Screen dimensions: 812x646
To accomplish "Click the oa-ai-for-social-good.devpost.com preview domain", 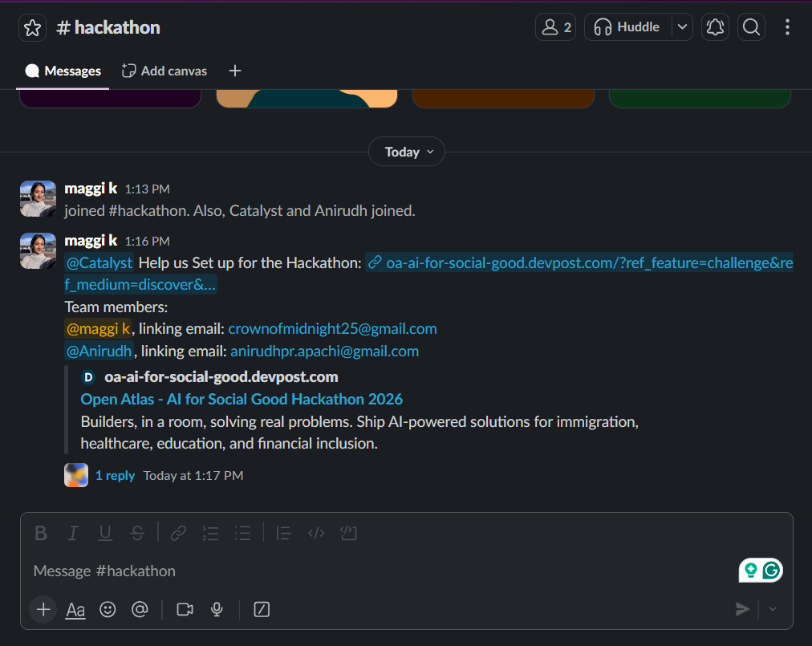I will click(x=221, y=376).
